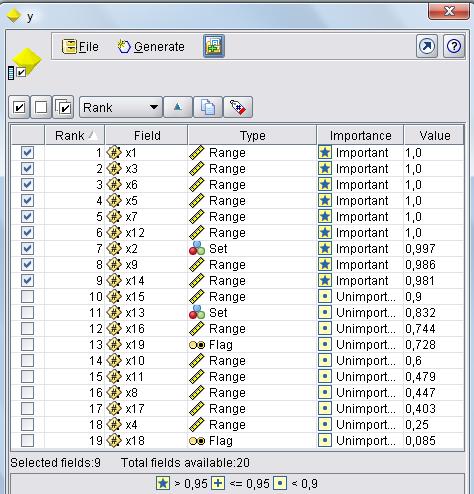
Task: Click the value 0,085 cell
Action: (434, 441)
